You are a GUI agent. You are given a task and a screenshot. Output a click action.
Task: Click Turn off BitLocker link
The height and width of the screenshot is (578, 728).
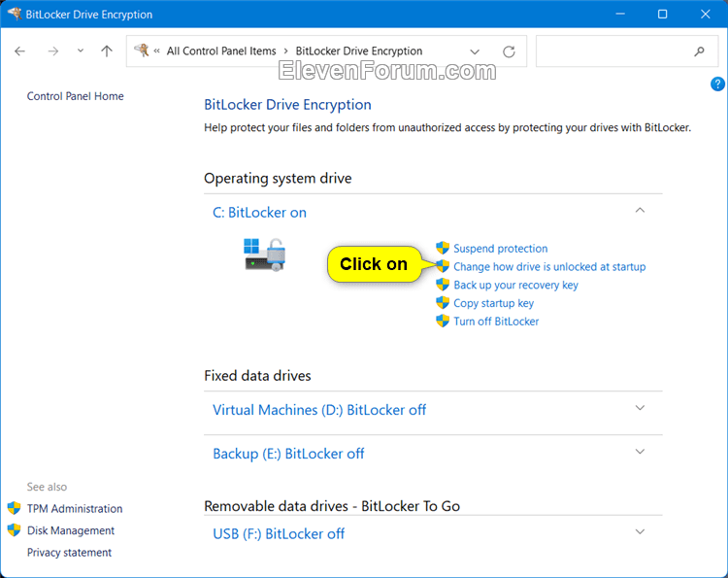pyautogui.click(x=496, y=322)
